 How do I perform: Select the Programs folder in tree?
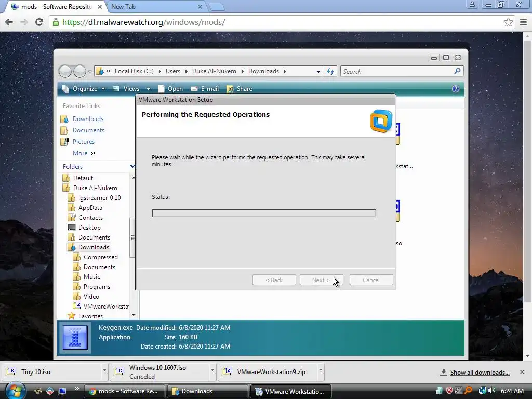coord(97,287)
